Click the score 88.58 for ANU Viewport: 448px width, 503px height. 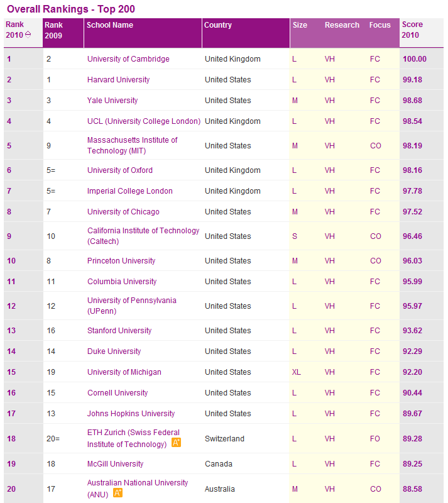click(x=412, y=489)
